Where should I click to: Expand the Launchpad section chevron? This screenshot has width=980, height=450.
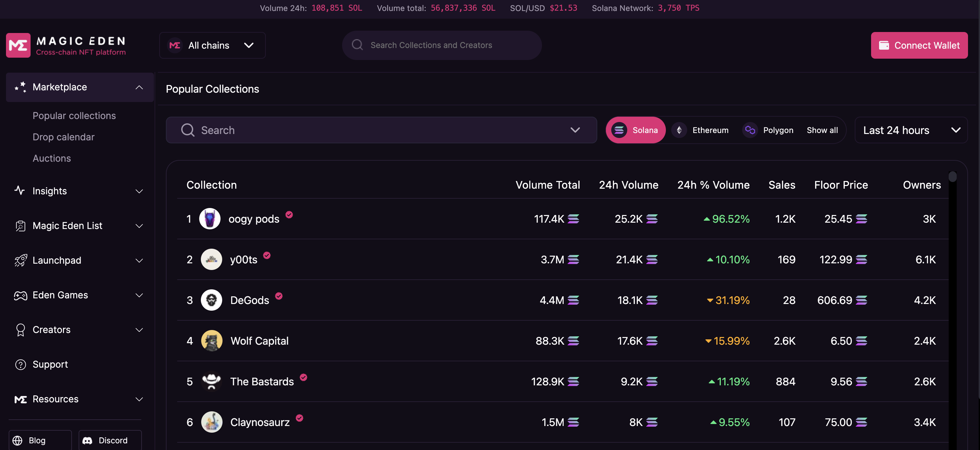(x=139, y=260)
